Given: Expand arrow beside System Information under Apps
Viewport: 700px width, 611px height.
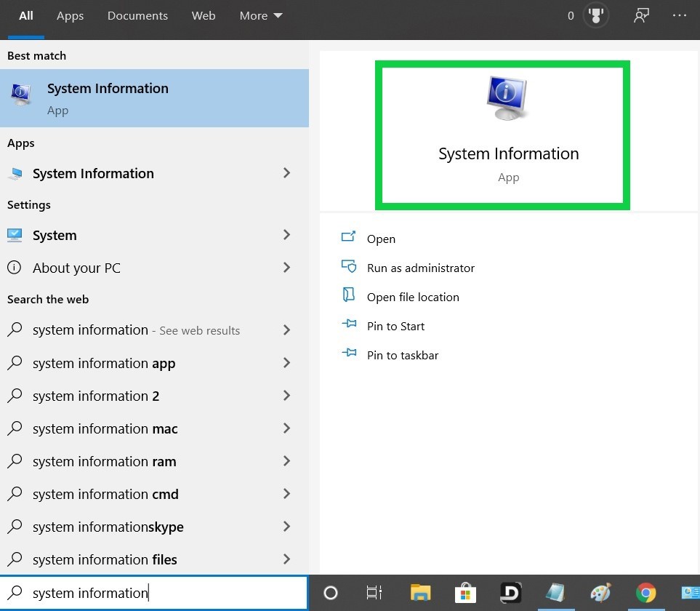Looking at the screenshot, I should (x=286, y=173).
